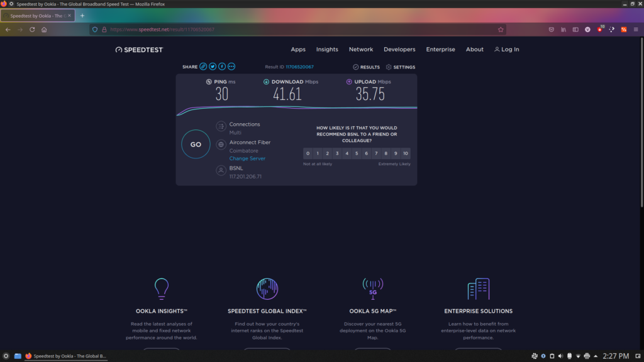Open the Developers menu
This screenshot has height=362, width=644.
tap(399, 49)
